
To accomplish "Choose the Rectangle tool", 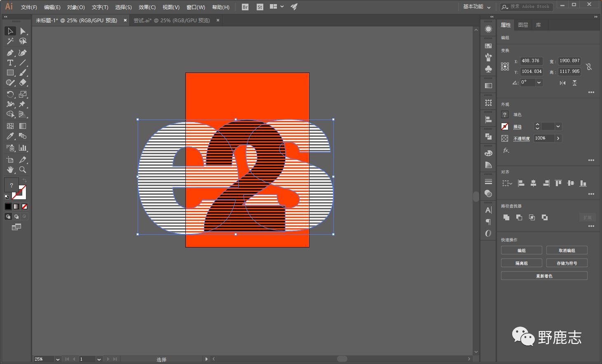I will [10, 72].
